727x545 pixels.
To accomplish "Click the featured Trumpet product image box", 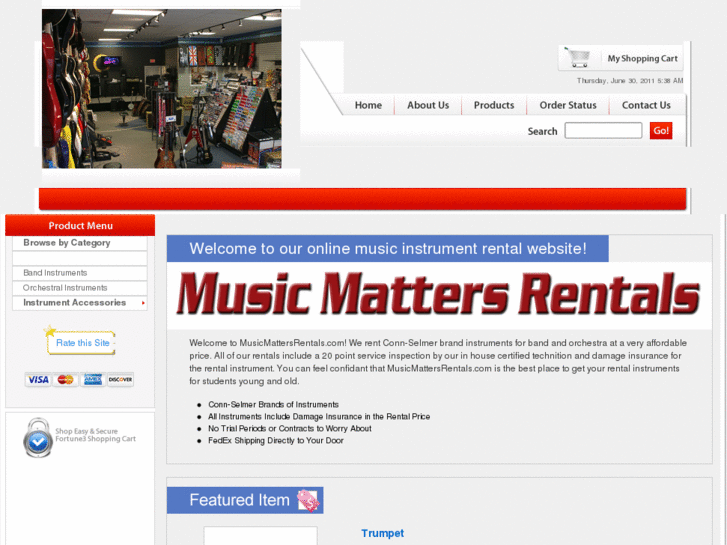I will tap(261, 536).
